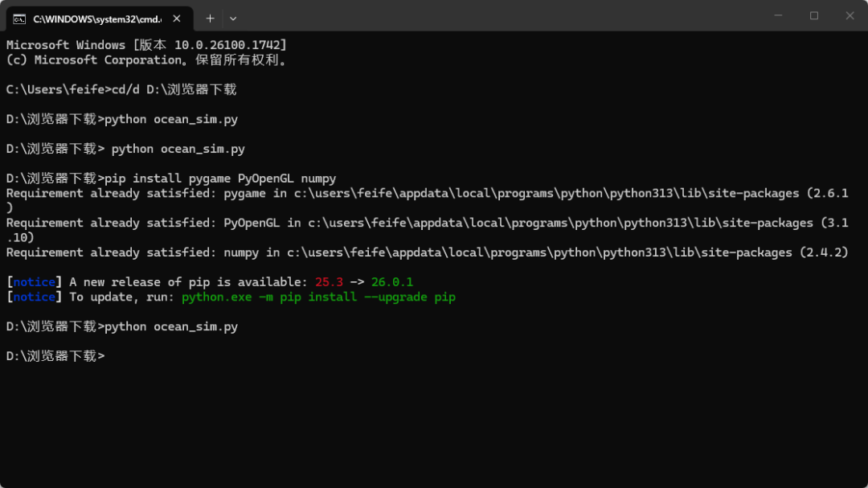Click the green 26.0.1 version number
This screenshot has height=488, width=868.
tap(392, 282)
